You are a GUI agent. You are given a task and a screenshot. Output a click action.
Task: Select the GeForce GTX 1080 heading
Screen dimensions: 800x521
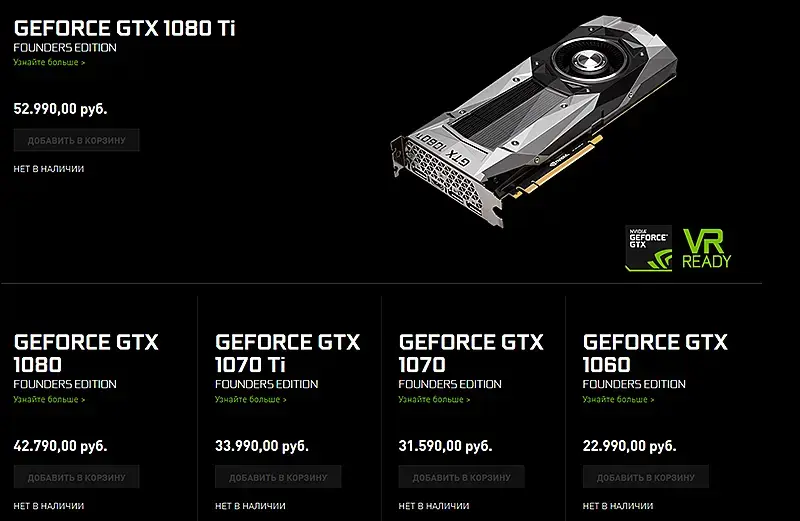coord(86,353)
